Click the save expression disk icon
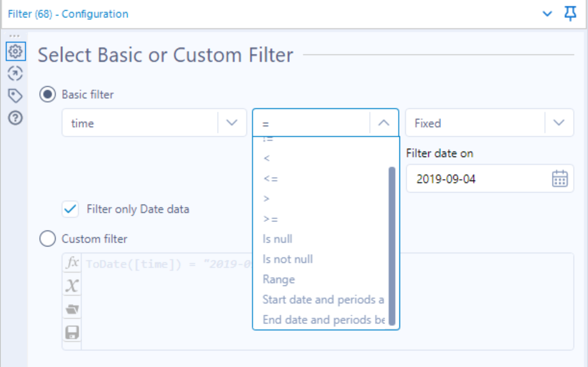 (x=72, y=332)
